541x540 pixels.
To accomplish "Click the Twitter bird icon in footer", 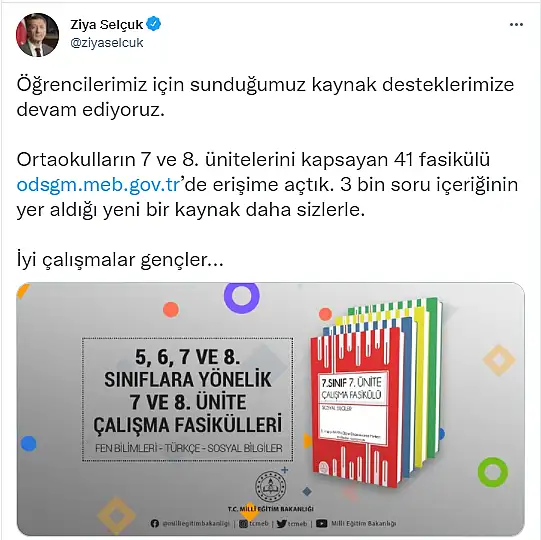I will click(282, 524).
